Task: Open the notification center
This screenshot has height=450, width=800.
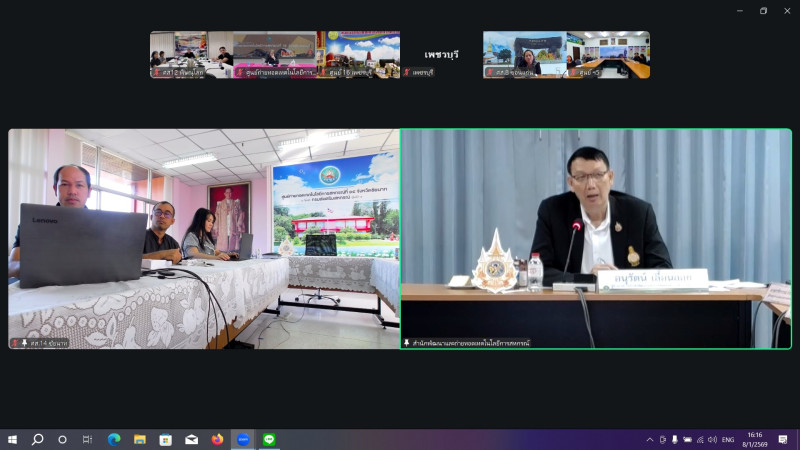Action: [783, 439]
